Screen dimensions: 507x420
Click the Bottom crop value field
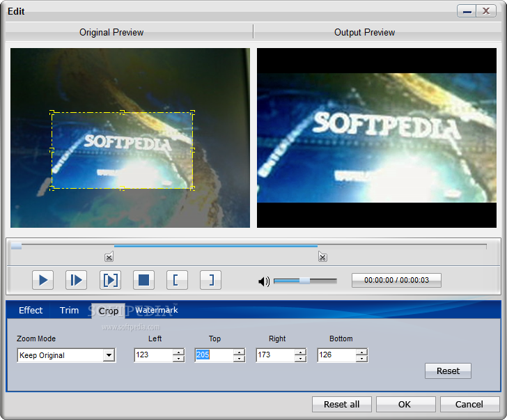pyautogui.click(x=336, y=355)
